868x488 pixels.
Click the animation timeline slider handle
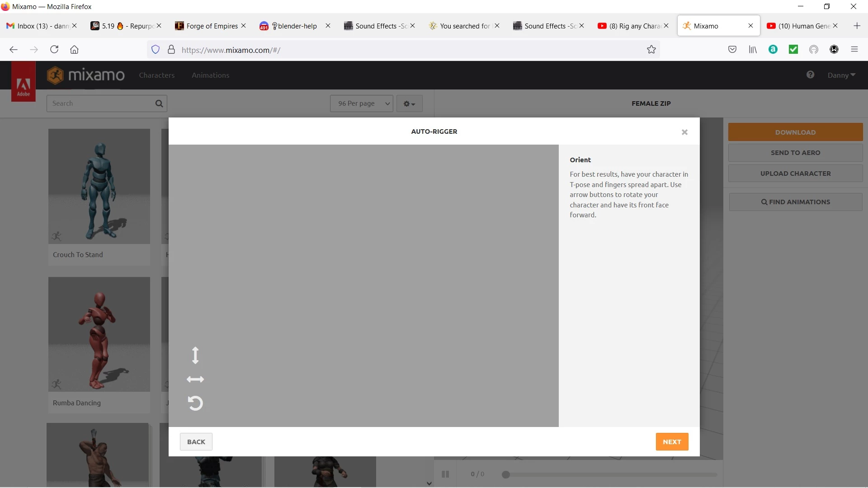point(506,474)
